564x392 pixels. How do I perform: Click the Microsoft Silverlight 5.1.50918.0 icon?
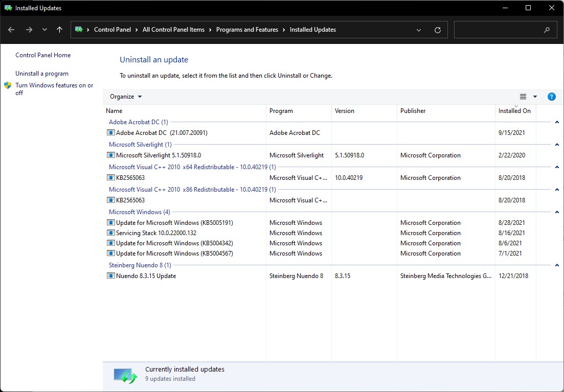tap(111, 155)
